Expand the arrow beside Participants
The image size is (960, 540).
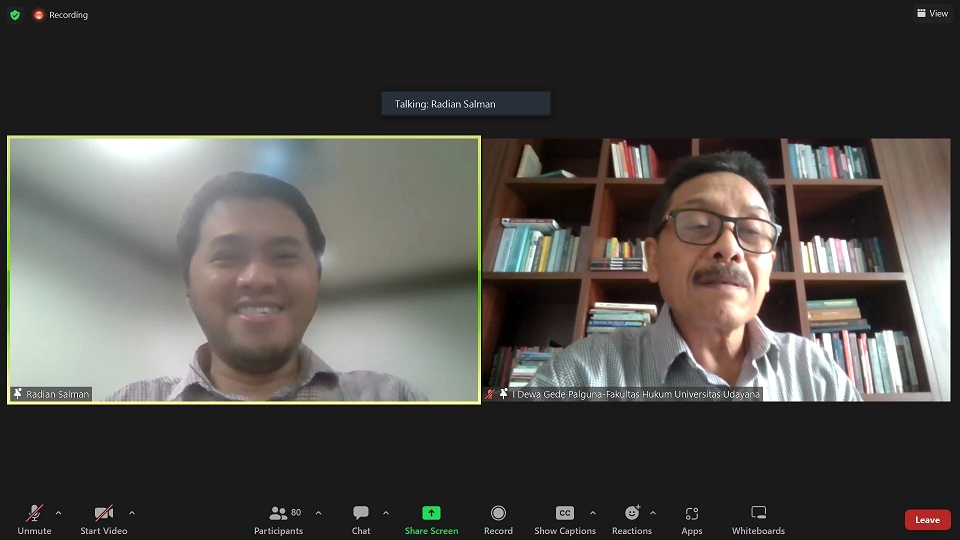[x=318, y=513]
